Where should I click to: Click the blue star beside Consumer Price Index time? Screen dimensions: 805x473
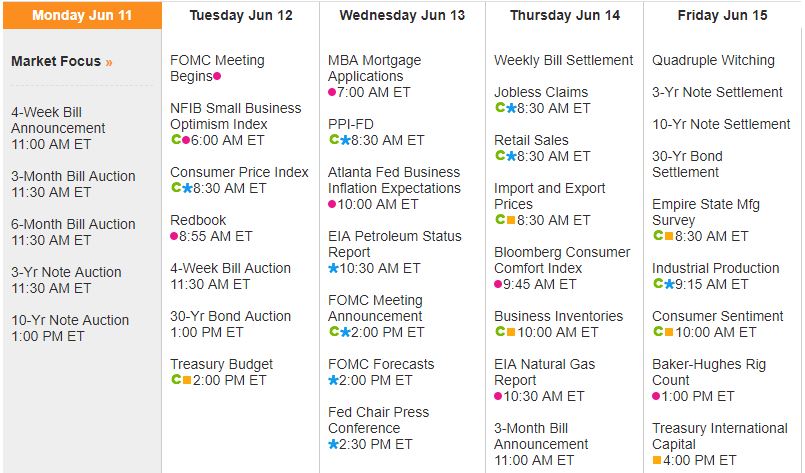coord(186,188)
